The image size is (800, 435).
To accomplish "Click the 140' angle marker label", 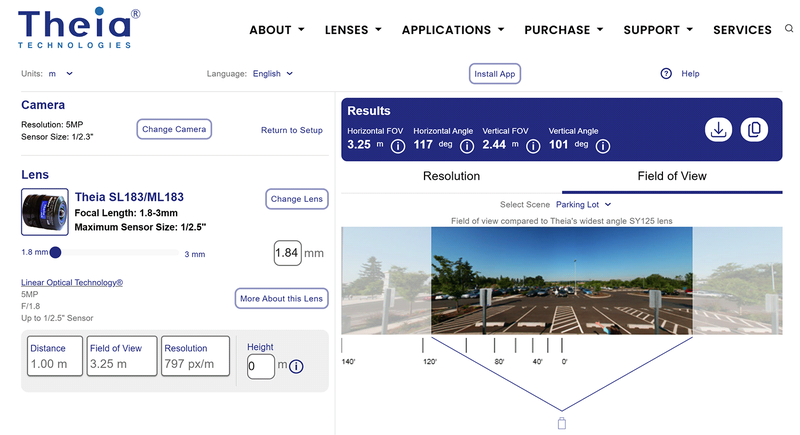I will pos(348,362).
